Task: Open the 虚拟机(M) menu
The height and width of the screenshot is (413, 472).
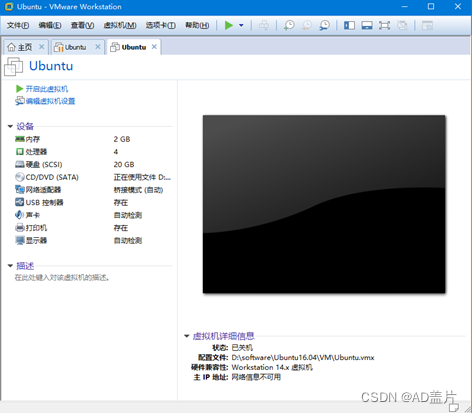Action: [x=120, y=25]
